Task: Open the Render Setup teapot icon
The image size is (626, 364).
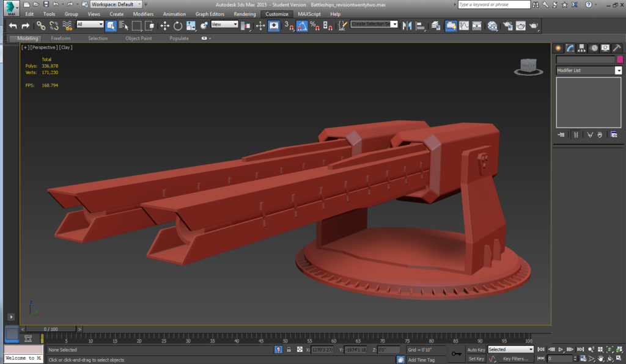Action: tap(507, 26)
